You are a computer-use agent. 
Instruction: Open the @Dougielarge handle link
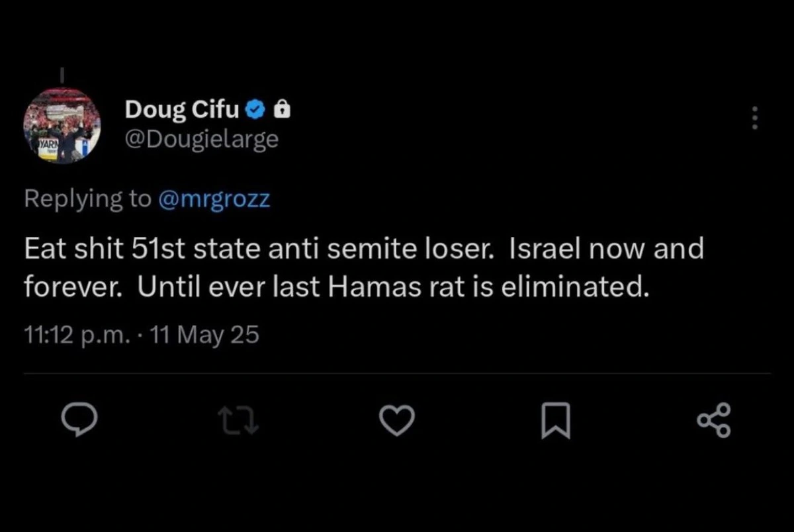(201, 139)
